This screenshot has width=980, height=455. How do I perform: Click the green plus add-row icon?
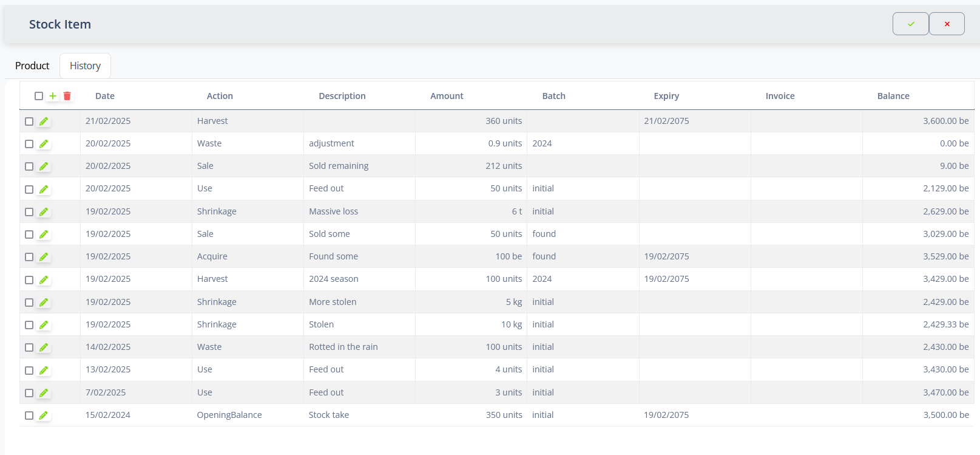[53, 96]
